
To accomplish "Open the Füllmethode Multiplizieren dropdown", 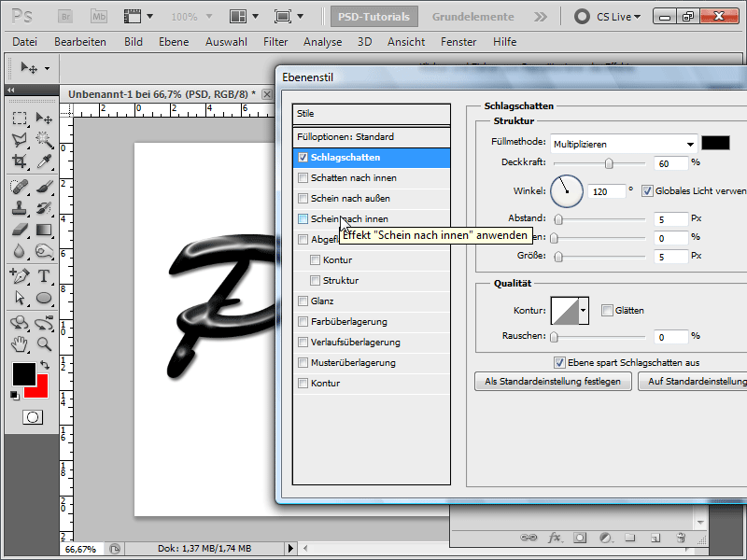I will [624, 144].
